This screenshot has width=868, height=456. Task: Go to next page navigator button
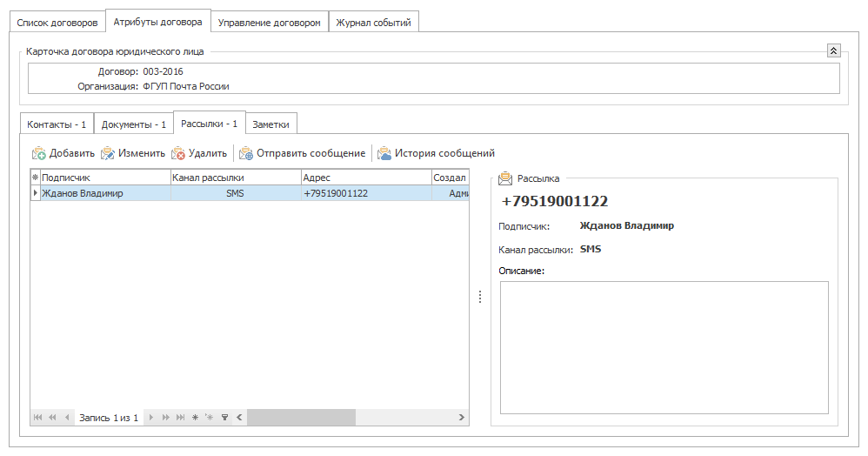pos(165,417)
